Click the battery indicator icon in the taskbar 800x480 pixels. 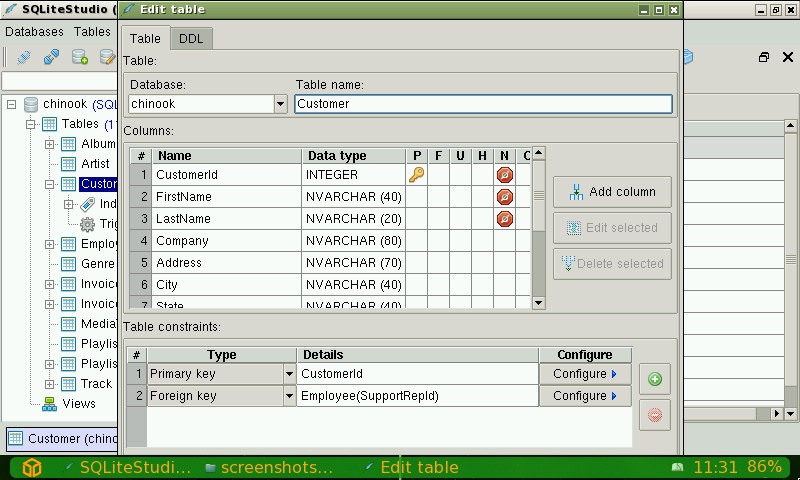(x=677, y=467)
